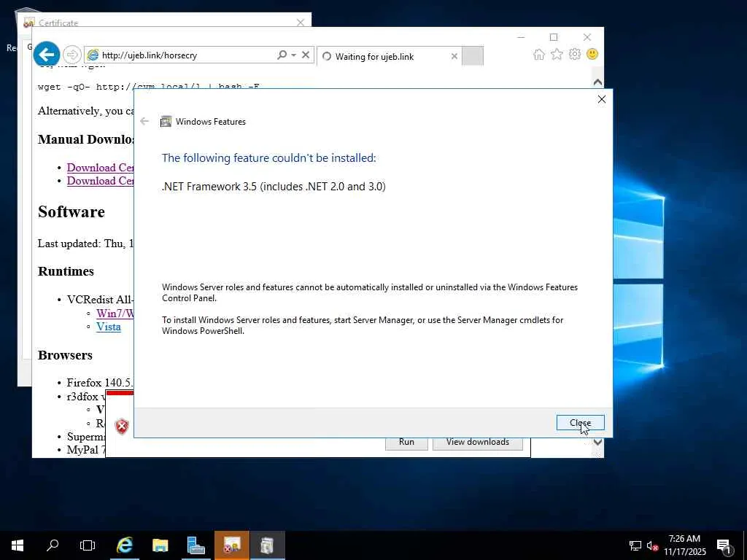Switch to Internet Explorer on the taskbar

tap(124, 545)
